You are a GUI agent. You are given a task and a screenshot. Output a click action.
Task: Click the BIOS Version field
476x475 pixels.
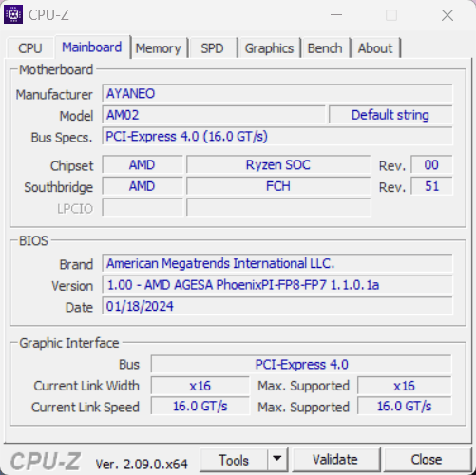coord(277,285)
